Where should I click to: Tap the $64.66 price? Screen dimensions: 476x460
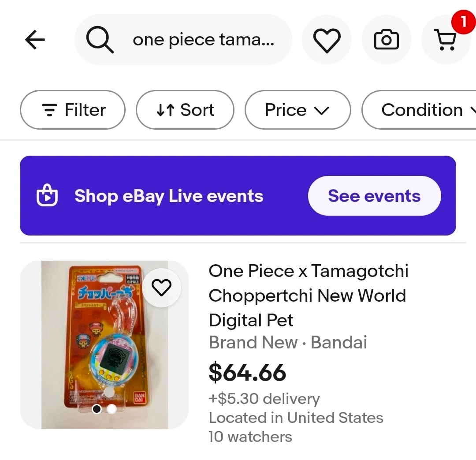247,373
